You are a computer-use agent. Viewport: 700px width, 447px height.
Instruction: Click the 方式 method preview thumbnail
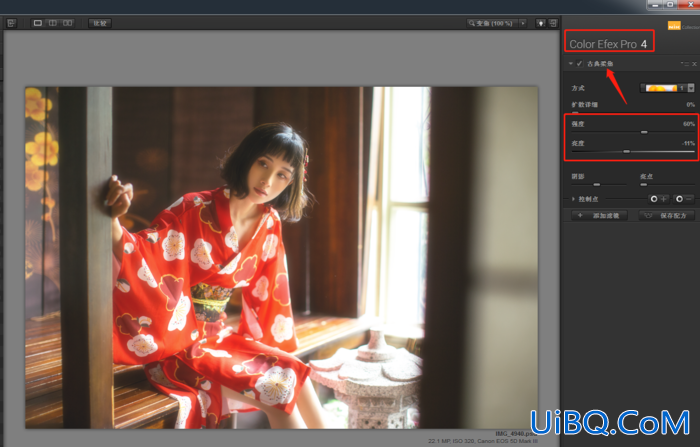pos(661,88)
